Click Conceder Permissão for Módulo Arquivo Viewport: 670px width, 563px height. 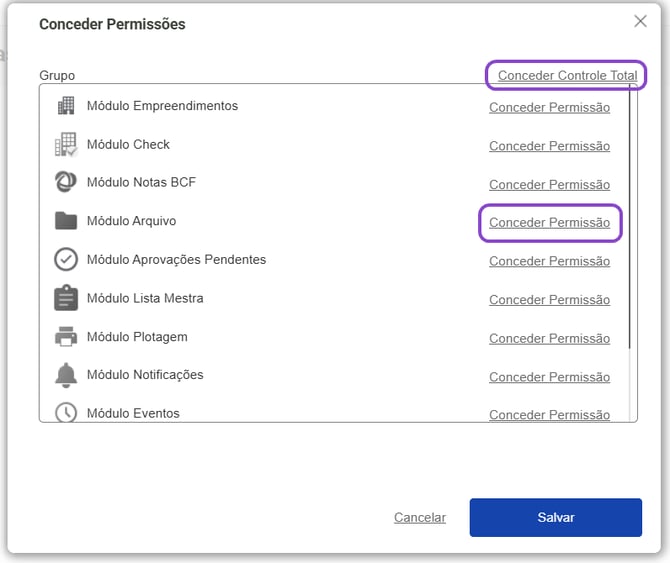(549, 223)
